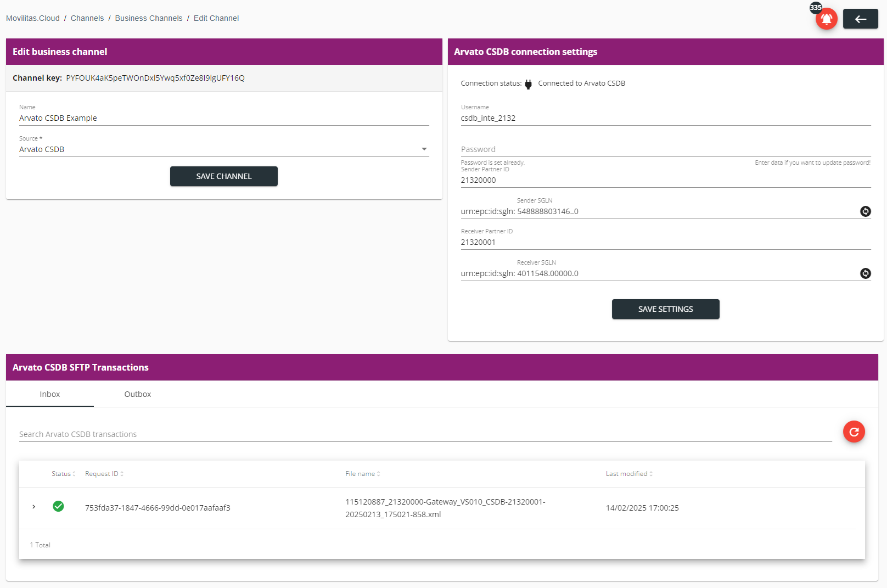The image size is (887, 588).
Task: Sort table by Last modified column
Action: (x=629, y=474)
